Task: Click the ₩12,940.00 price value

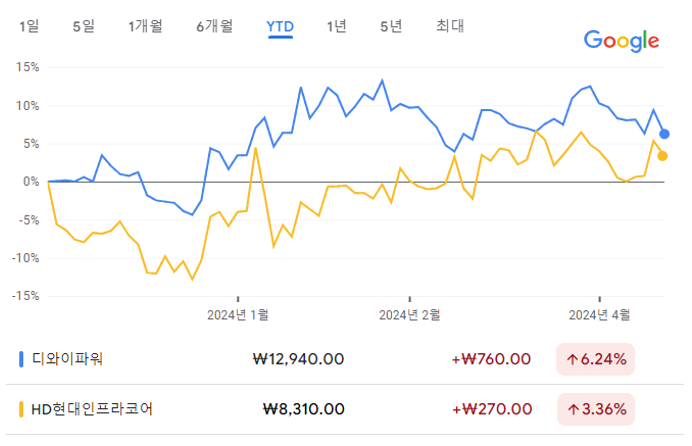Action: point(298,359)
